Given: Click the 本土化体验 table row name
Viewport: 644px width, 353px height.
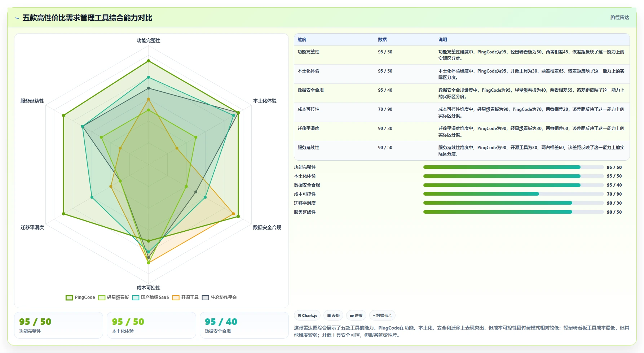Looking at the screenshot, I should point(308,71).
